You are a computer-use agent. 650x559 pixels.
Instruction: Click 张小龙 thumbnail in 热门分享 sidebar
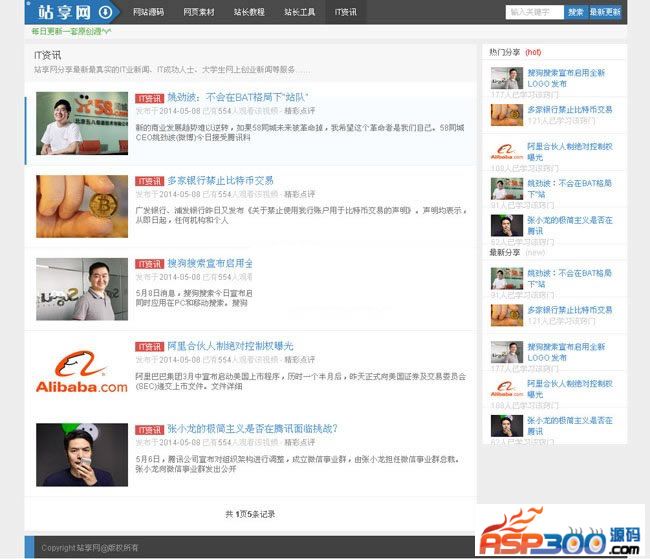pyautogui.click(x=507, y=225)
